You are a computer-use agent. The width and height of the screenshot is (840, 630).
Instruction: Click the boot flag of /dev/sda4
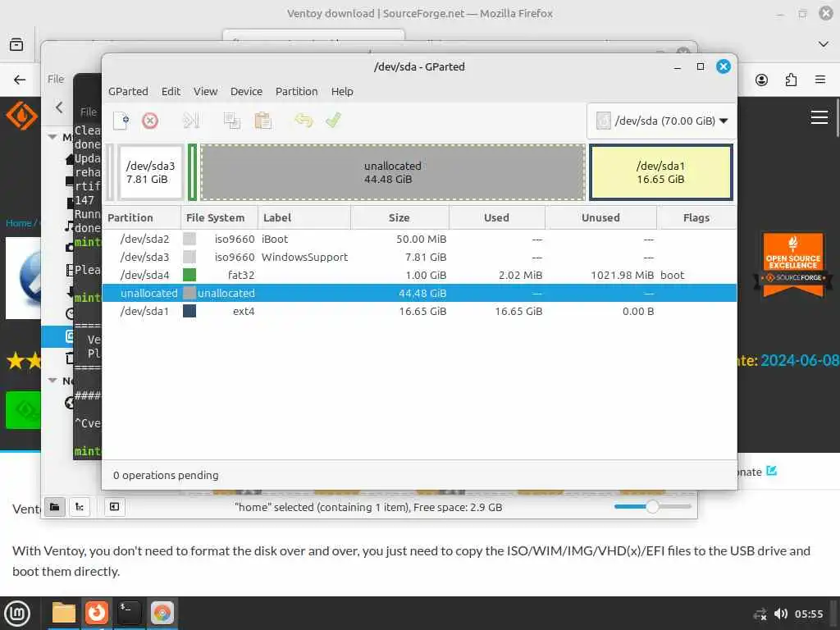(673, 276)
